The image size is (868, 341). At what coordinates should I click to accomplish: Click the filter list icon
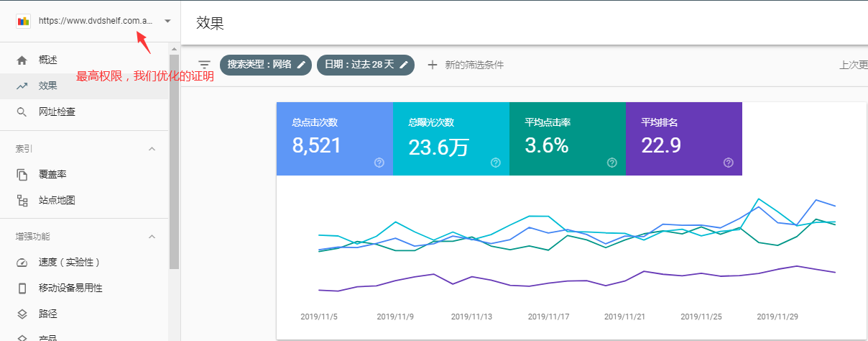coord(204,65)
